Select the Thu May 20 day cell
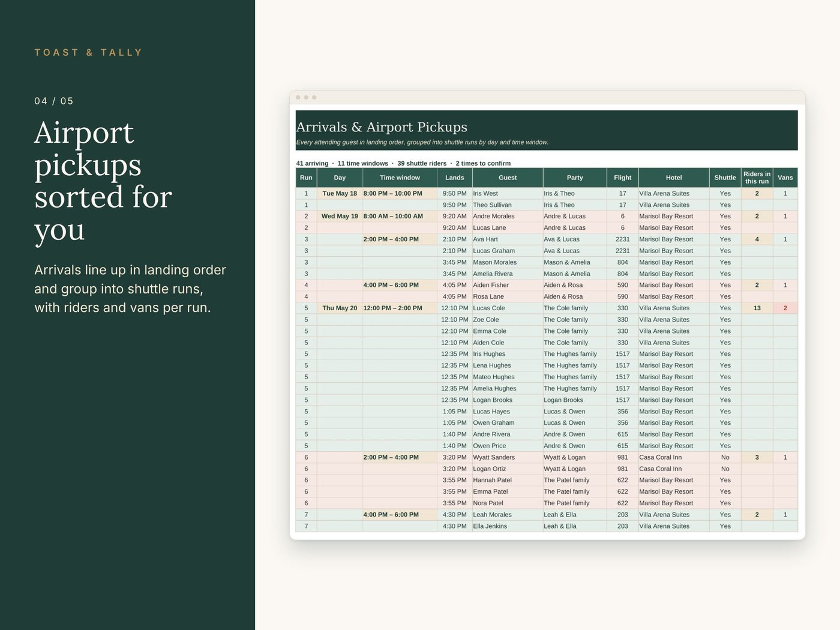The width and height of the screenshot is (840, 630). click(340, 308)
